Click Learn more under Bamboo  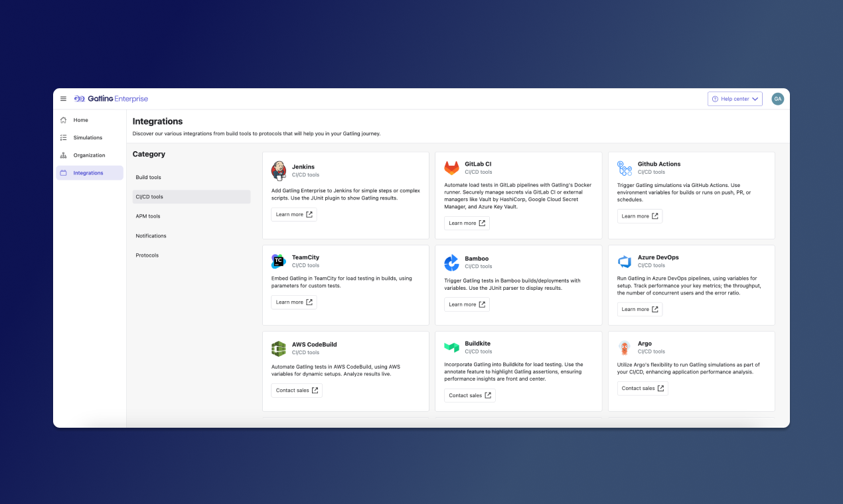pyautogui.click(x=467, y=304)
